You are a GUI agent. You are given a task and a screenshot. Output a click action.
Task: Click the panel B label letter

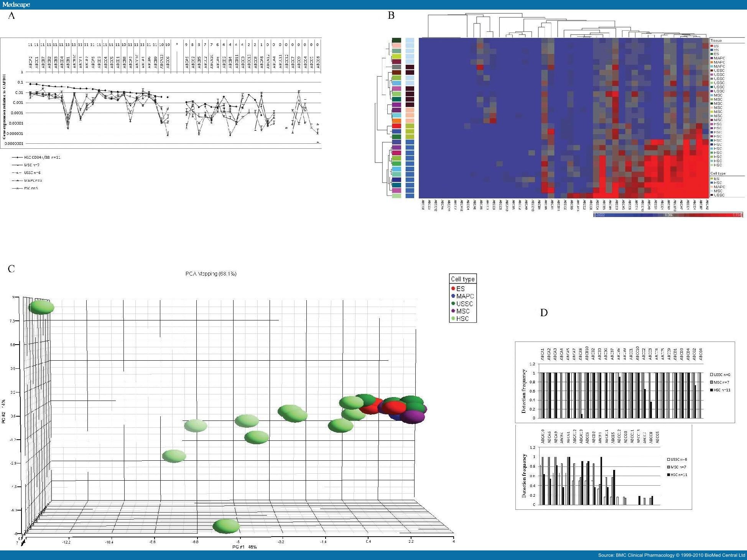click(x=390, y=15)
